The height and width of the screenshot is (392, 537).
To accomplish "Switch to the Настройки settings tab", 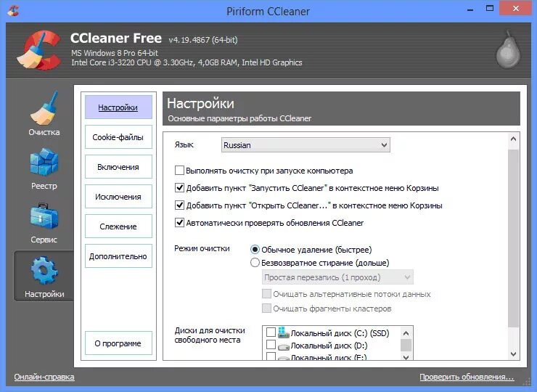I will (x=118, y=107).
